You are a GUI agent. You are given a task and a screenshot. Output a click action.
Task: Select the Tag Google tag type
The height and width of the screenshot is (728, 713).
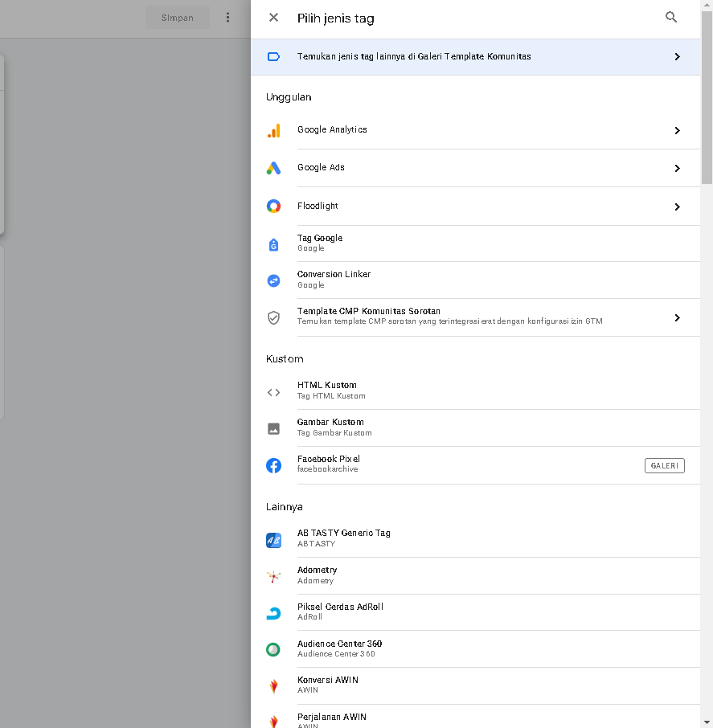click(x=475, y=243)
